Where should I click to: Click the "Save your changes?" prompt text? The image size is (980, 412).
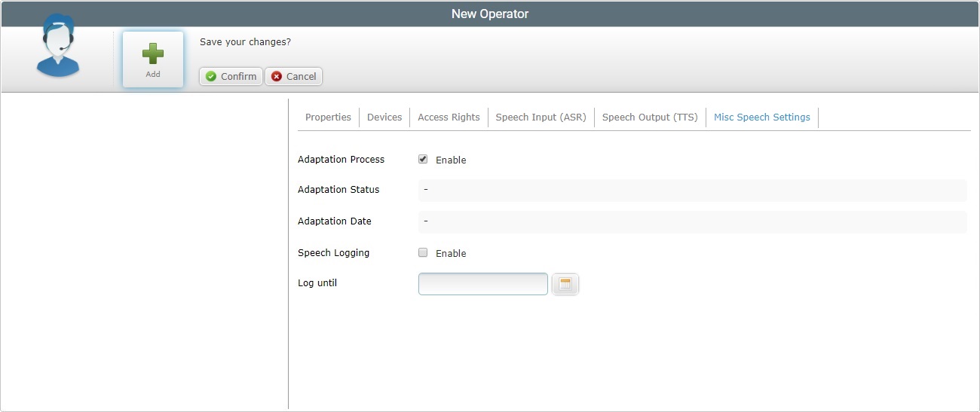point(245,41)
